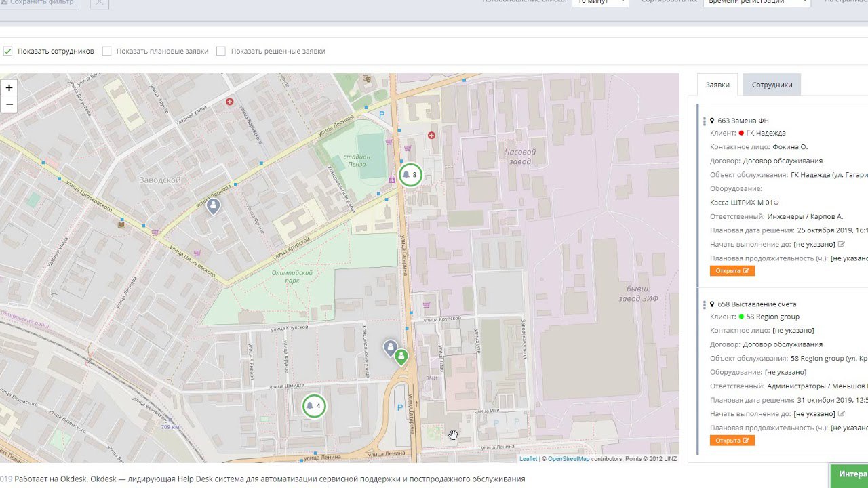868x488 pixels.
Task: Open request 658 Выставление счета
Action: coord(757,304)
